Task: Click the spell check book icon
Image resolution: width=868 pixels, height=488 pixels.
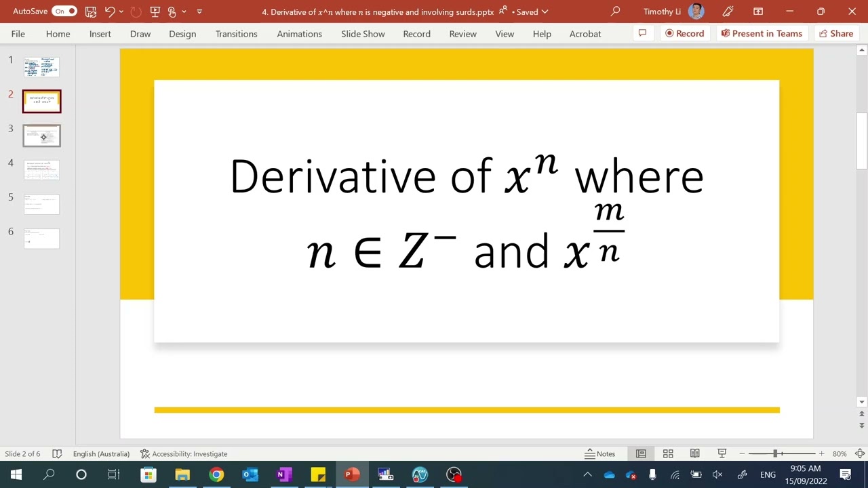Action: pyautogui.click(x=57, y=454)
